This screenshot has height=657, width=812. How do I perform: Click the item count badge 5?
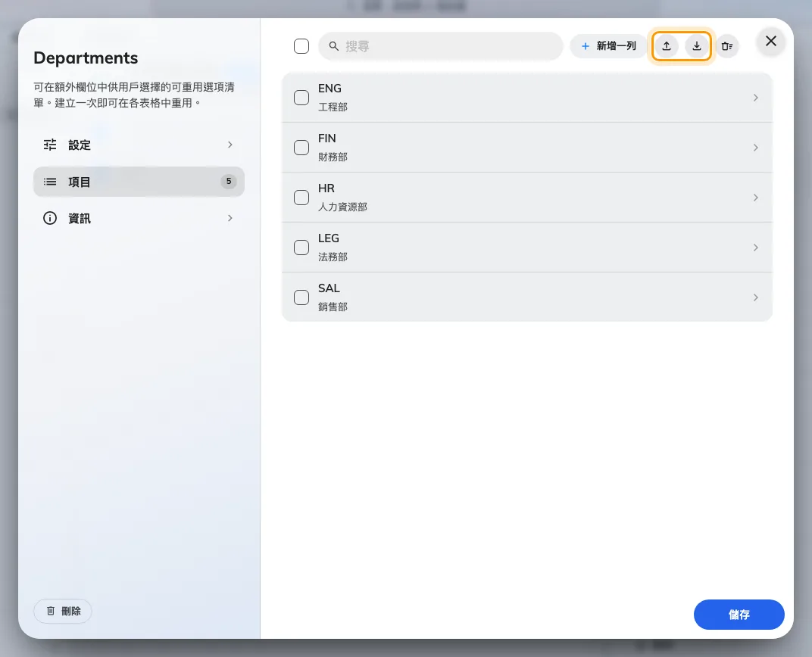[229, 182]
